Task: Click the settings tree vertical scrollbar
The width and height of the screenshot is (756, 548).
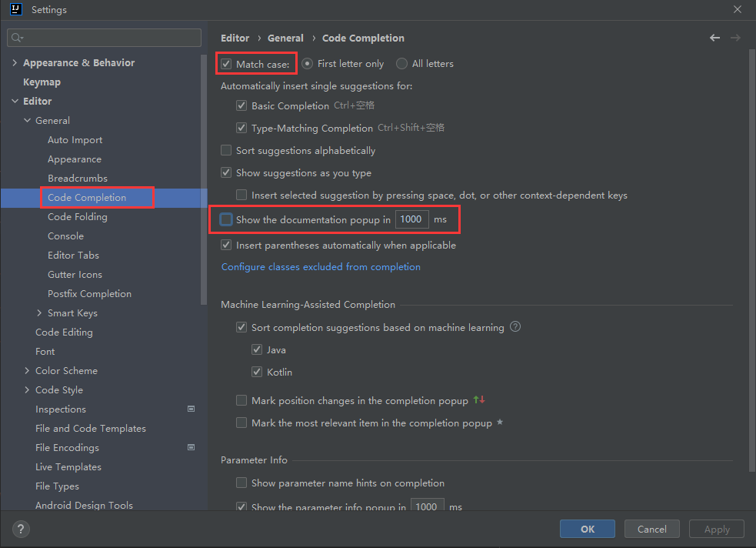Action: 204,179
